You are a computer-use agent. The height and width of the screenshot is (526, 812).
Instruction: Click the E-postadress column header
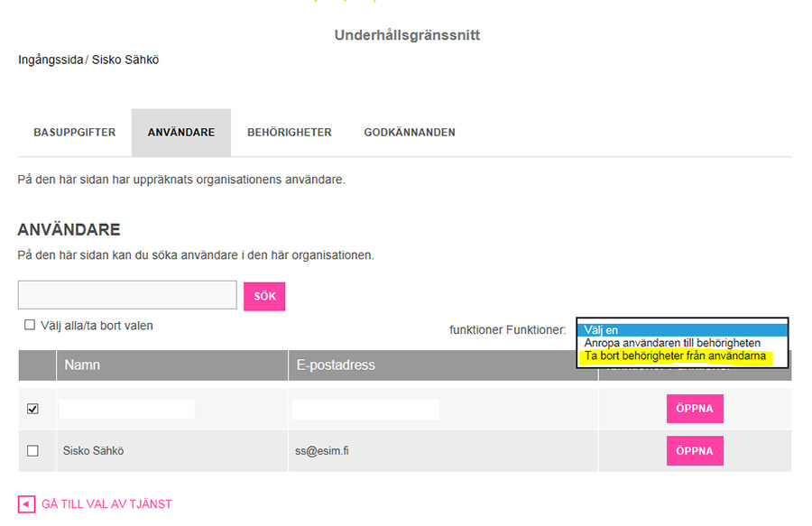[336, 365]
